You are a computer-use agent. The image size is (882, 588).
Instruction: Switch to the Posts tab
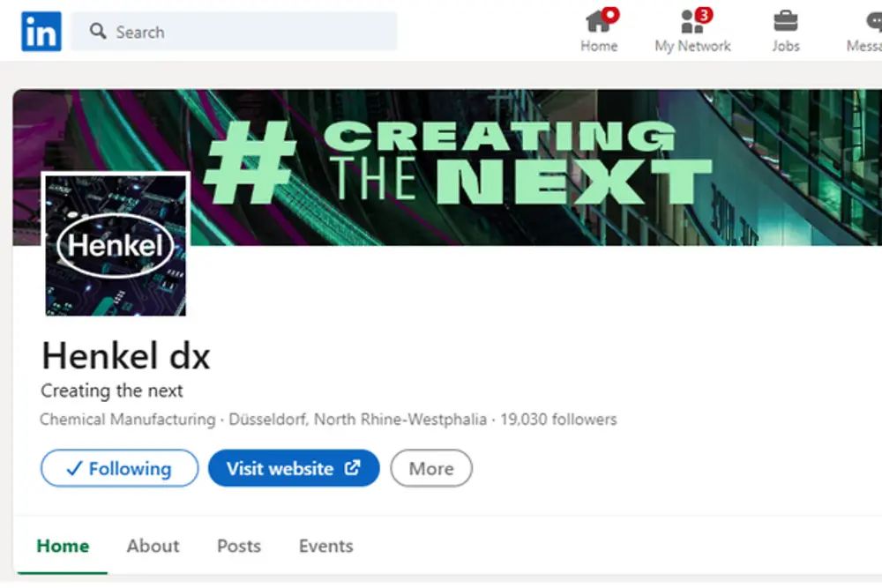pos(239,546)
